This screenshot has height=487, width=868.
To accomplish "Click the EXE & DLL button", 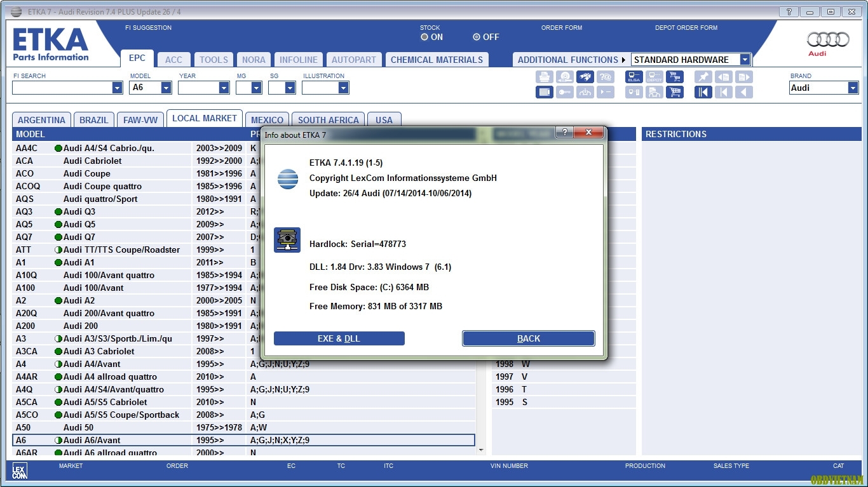I will point(339,338).
